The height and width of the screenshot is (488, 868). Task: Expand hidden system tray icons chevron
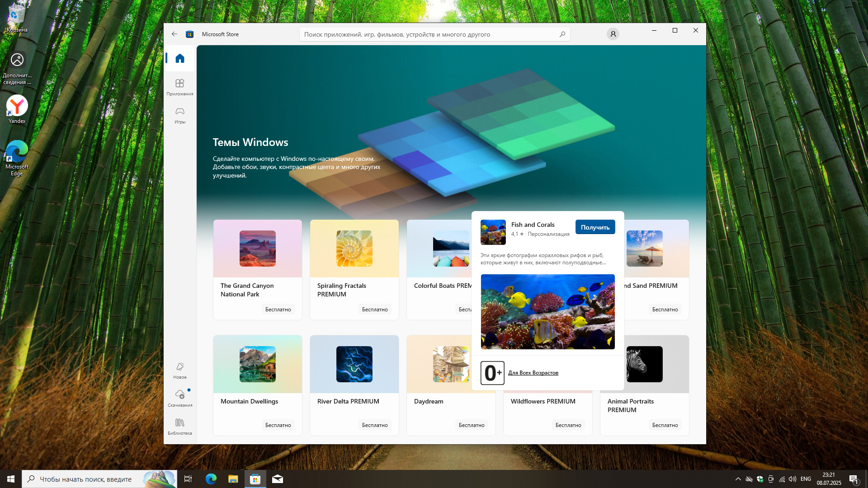pos(738,479)
